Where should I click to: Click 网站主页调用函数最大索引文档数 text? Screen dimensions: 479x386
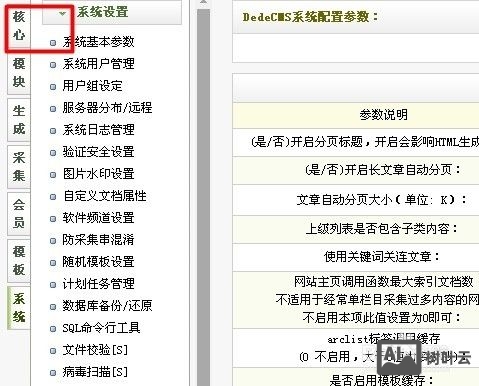point(383,282)
